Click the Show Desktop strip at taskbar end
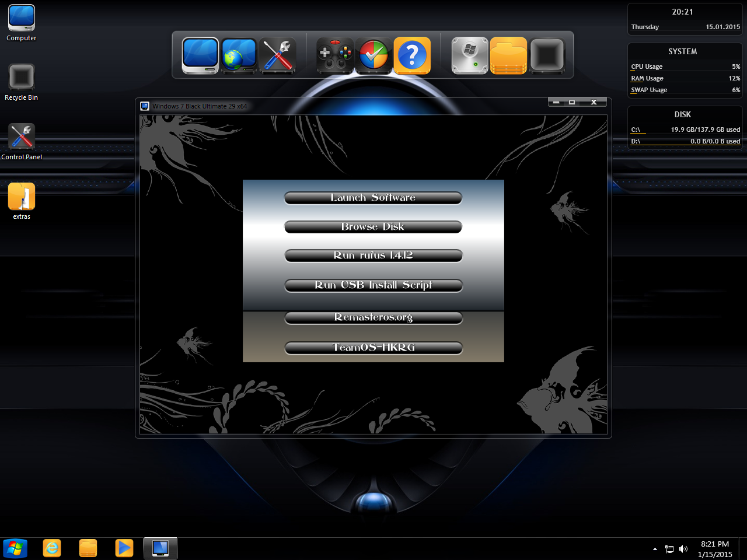Screen dimensions: 747x560 point(743,548)
